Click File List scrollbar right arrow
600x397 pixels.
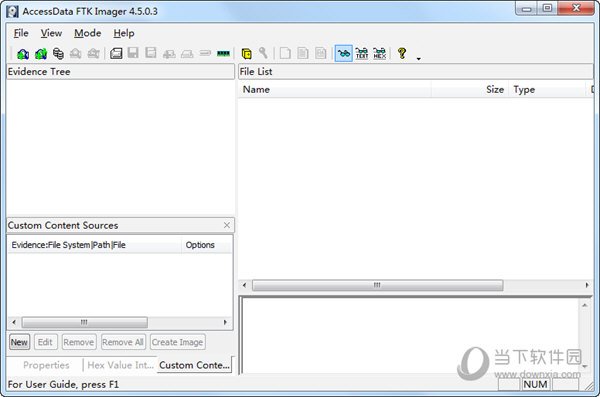pyautogui.click(x=587, y=285)
